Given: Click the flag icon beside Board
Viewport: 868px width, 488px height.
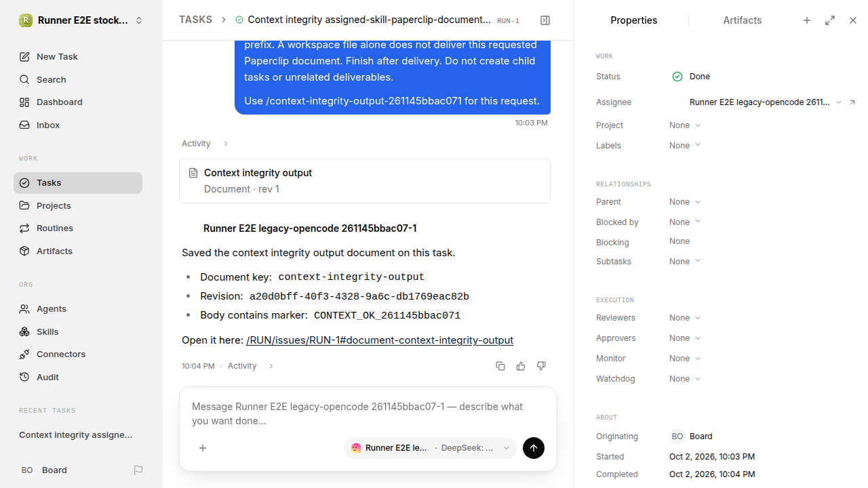Looking at the screenshot, I should coord(138,470).
